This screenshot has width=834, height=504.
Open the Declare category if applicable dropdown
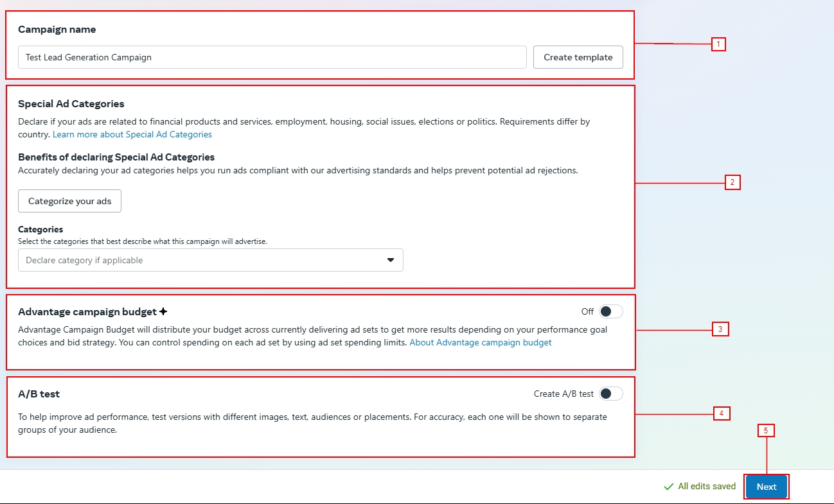pyautogui.click(x=210, y=260)
